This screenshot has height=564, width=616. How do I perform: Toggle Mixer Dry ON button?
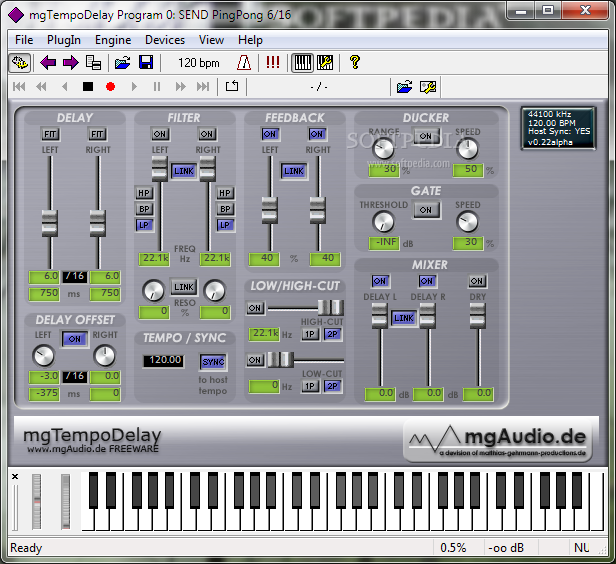pyautogui.click(x=477, y=281)
